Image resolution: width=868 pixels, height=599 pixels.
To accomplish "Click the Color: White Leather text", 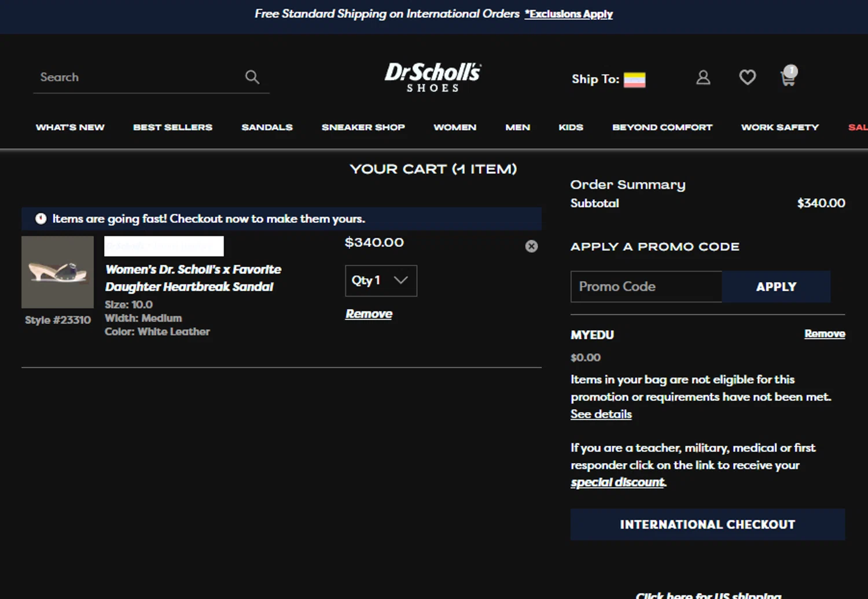I will 157,332.
